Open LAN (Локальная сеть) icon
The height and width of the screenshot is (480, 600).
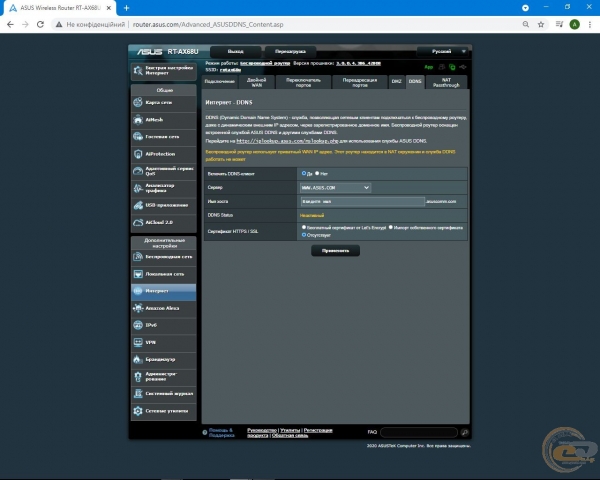click(x=138, y=274)
